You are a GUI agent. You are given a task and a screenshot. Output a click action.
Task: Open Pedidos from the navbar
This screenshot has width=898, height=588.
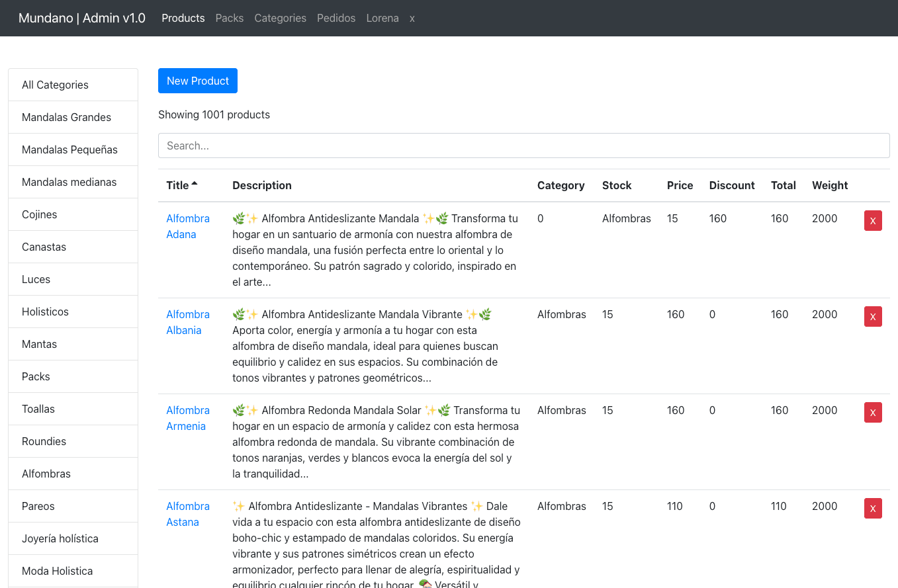(x=336, y=18)
